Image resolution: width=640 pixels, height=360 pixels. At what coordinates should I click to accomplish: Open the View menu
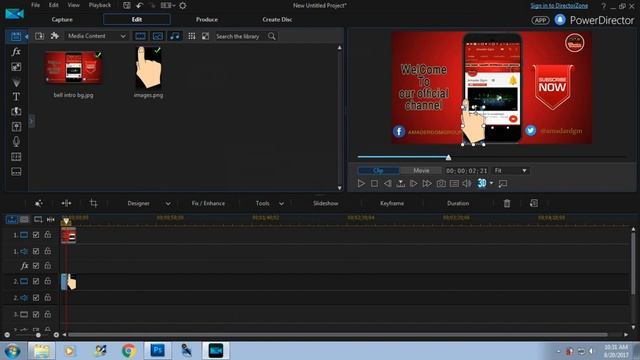click(x=73, y=5)
